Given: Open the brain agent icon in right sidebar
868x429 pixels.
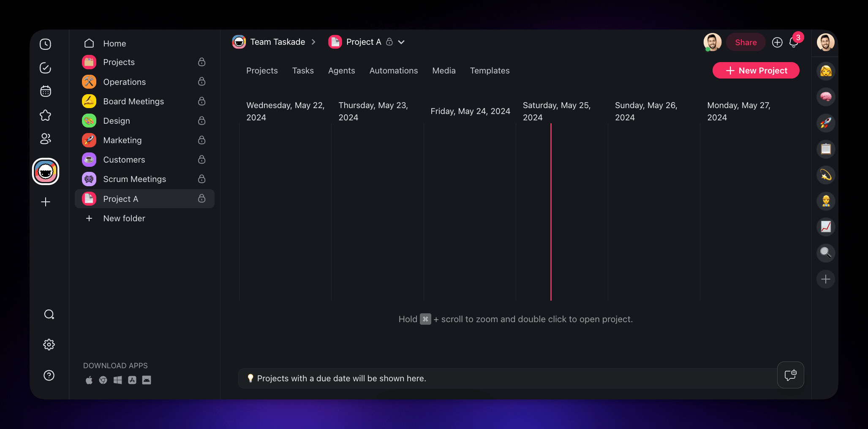Looking at the screenshot, I should point(825,97).
